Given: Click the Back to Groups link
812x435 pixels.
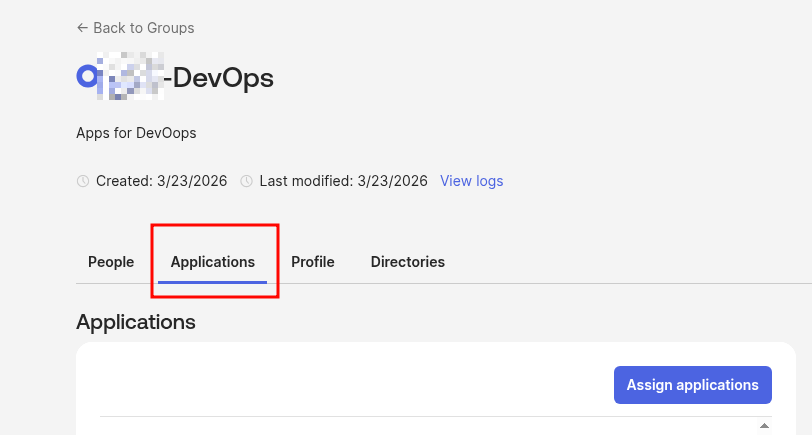Looking at the screenshot, I should pyautogui.click(x=142, y=28).
